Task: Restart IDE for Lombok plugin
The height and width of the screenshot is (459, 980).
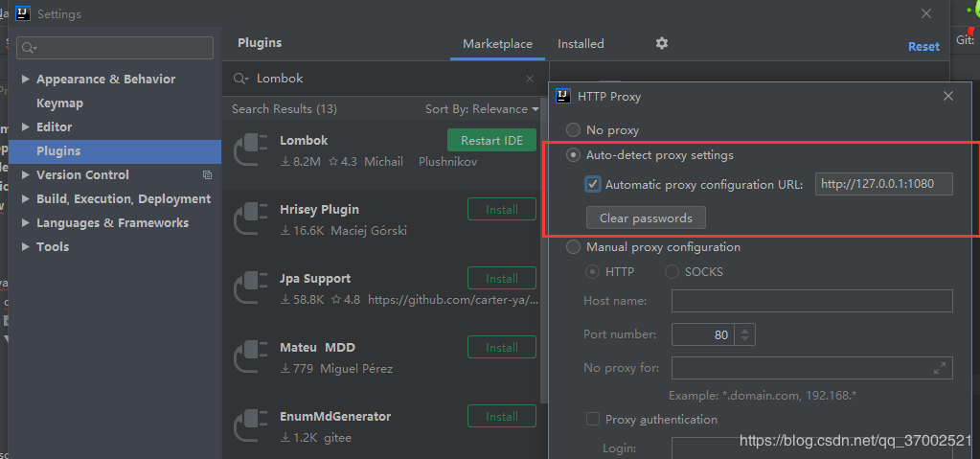Action: [x=491, y=140]
